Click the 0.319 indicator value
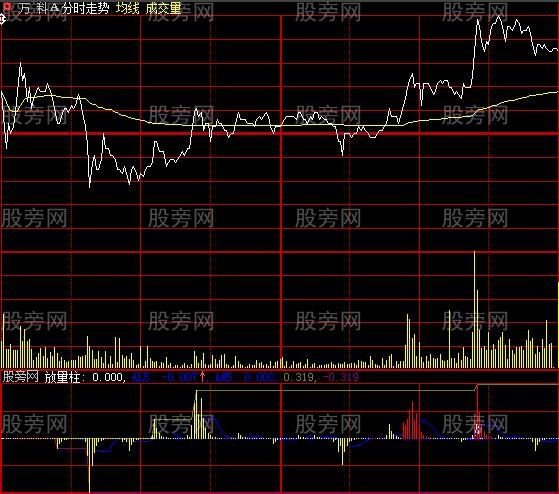The width and height of the screenshot is (559, 494). tap(298, 377)
